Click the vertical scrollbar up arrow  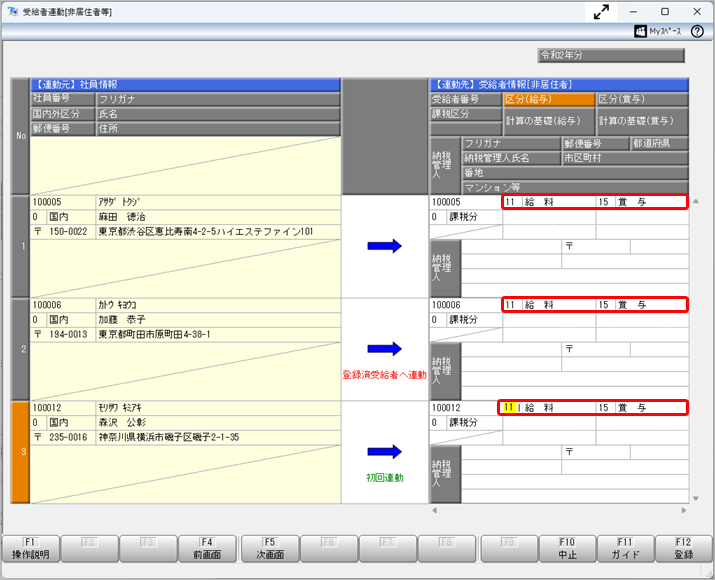click(696, 201)
